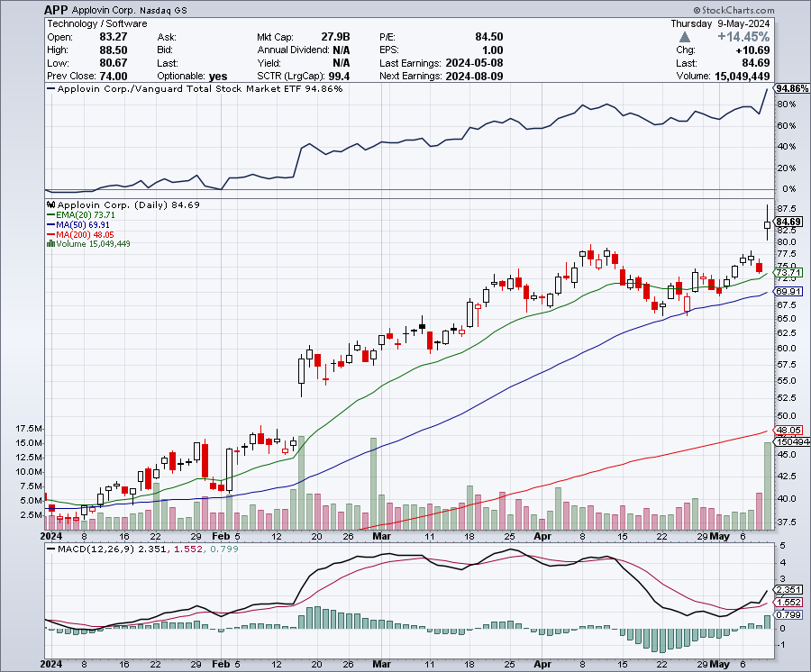Viewport: 811px width, 672px height.
Task: Click the Low value 80.67
Action: [x=114, y=63]
